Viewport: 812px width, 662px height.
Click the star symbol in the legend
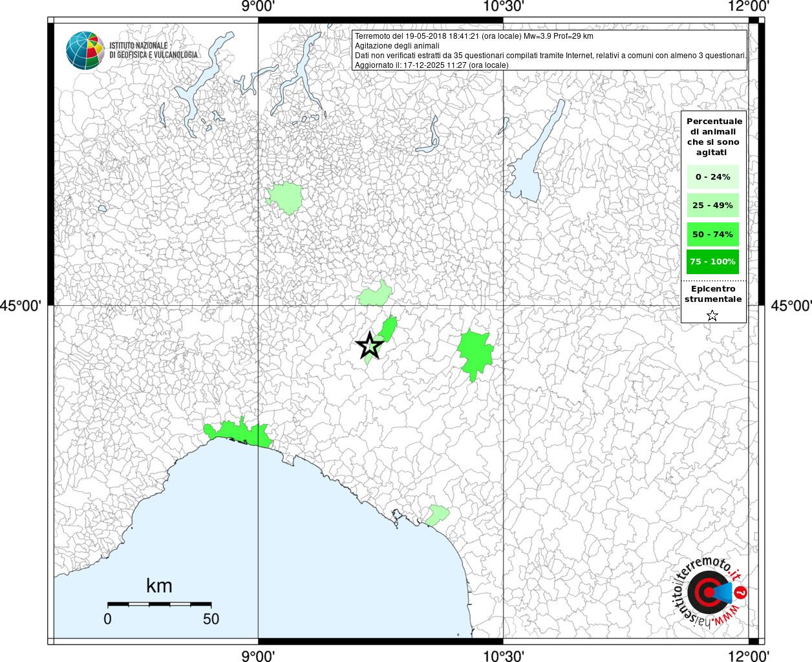(712, 315)
